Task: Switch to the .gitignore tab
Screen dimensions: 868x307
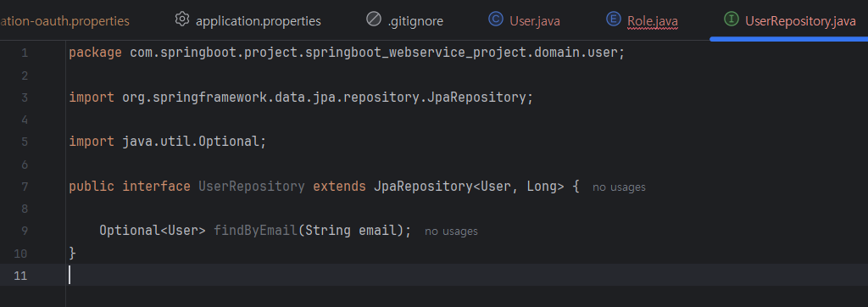Action: (404, 20)
